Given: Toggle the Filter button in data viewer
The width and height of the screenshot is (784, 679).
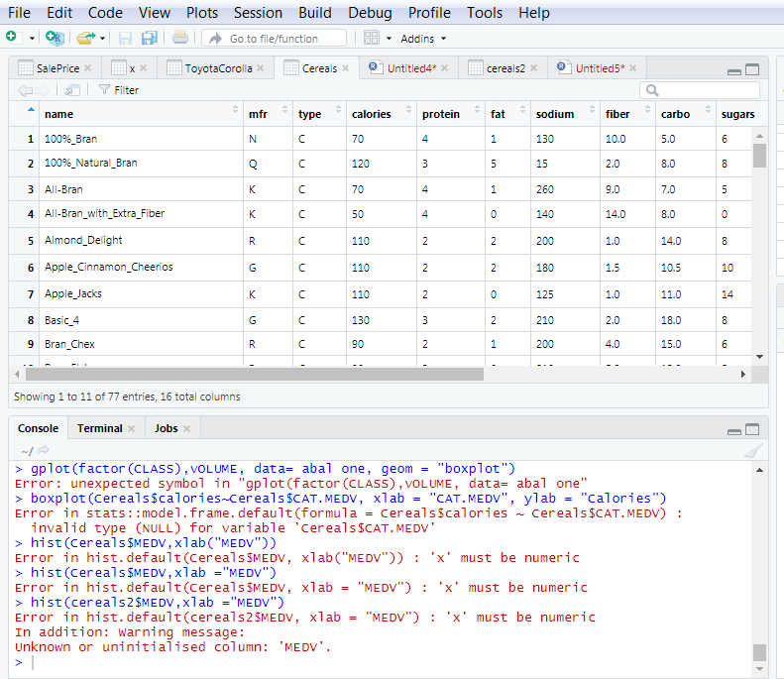Looking at the screenshot, I should tap(119, 90).
